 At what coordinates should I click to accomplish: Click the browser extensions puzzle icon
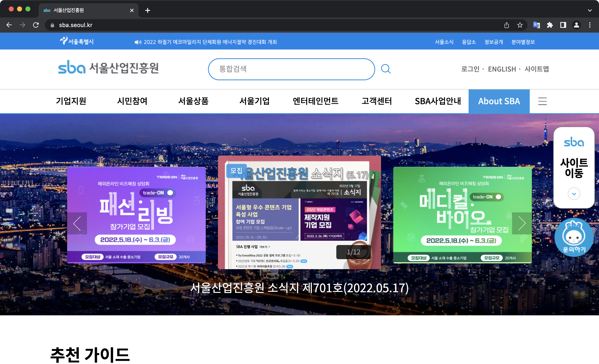coord(550,25)
